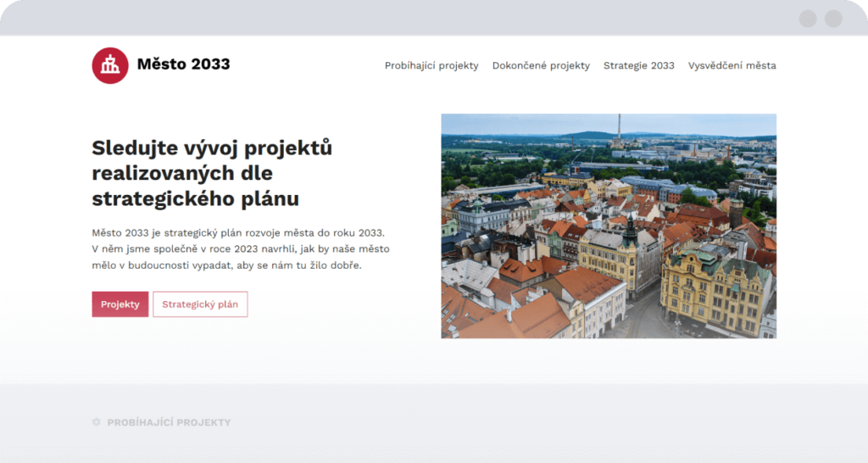Screen dimensions: 868x463
Task: Open Dokončené projekty menu item
Action: pos(541,65)
